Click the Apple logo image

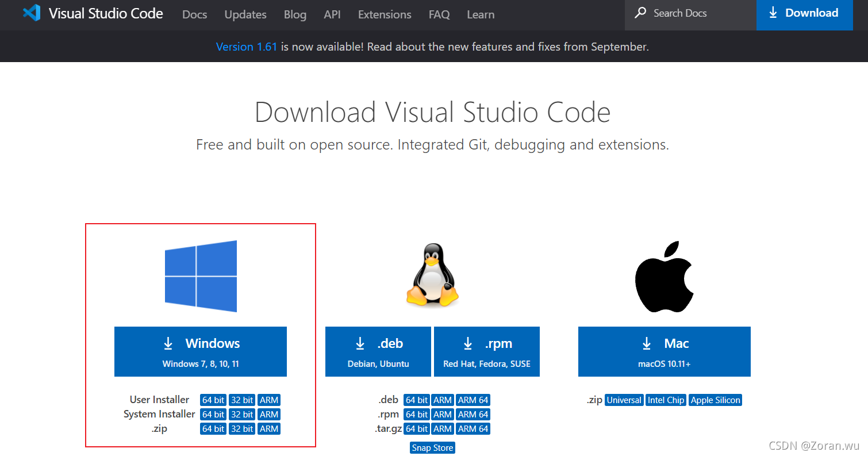tap(664, 277)
